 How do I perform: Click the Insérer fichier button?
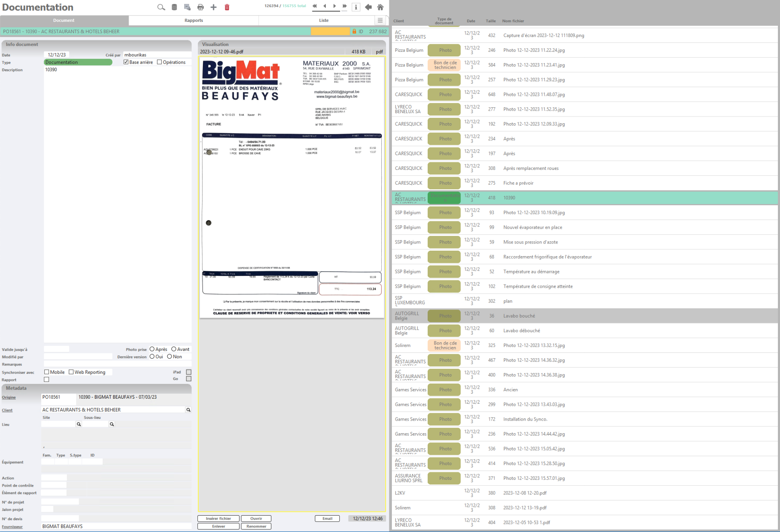pos(218,519)
